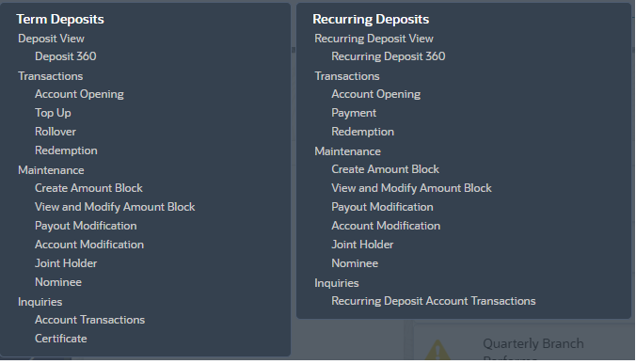636x364 pixels.
Task: Select Create Amount Block in Term Deposits
Action: [x=88, y=188]
